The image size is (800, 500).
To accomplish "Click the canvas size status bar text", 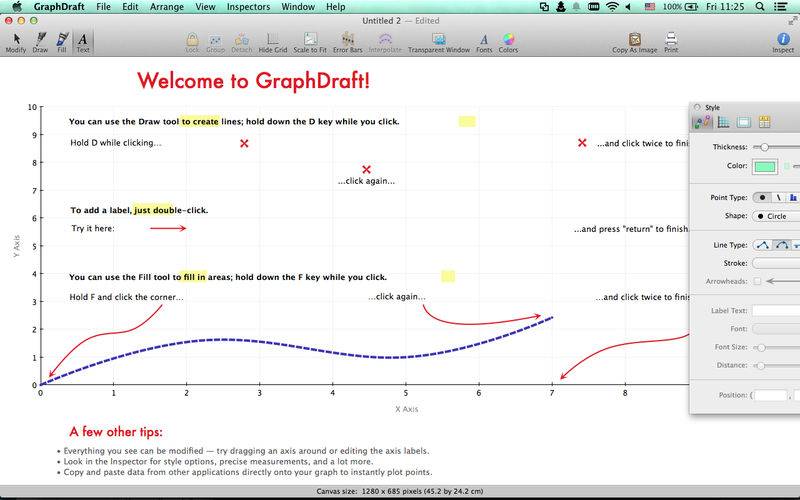I will click(399, 492).
